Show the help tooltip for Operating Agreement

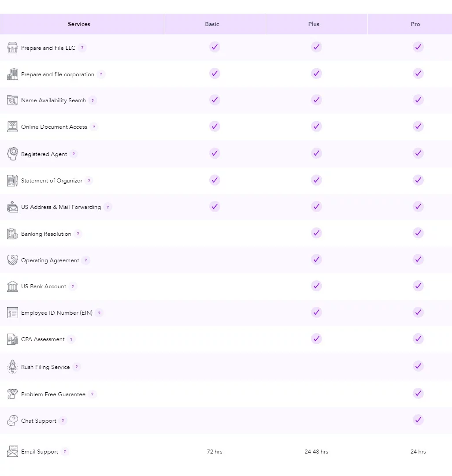(x=86, y=260)
